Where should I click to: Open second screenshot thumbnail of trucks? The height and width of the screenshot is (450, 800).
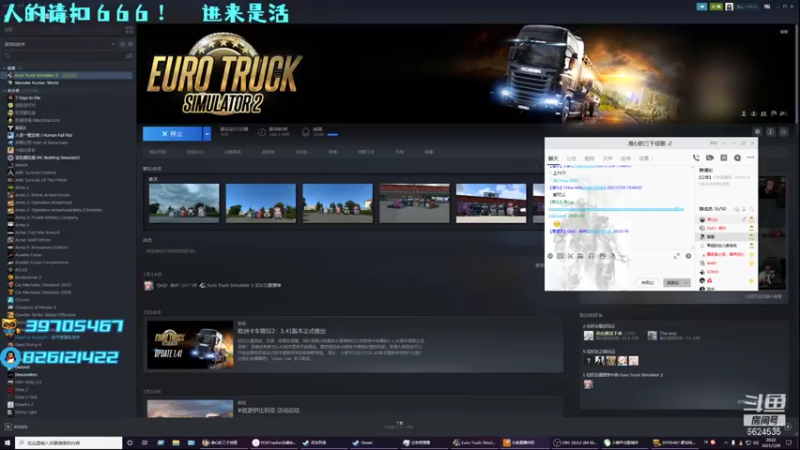click(x=261, y=203)
